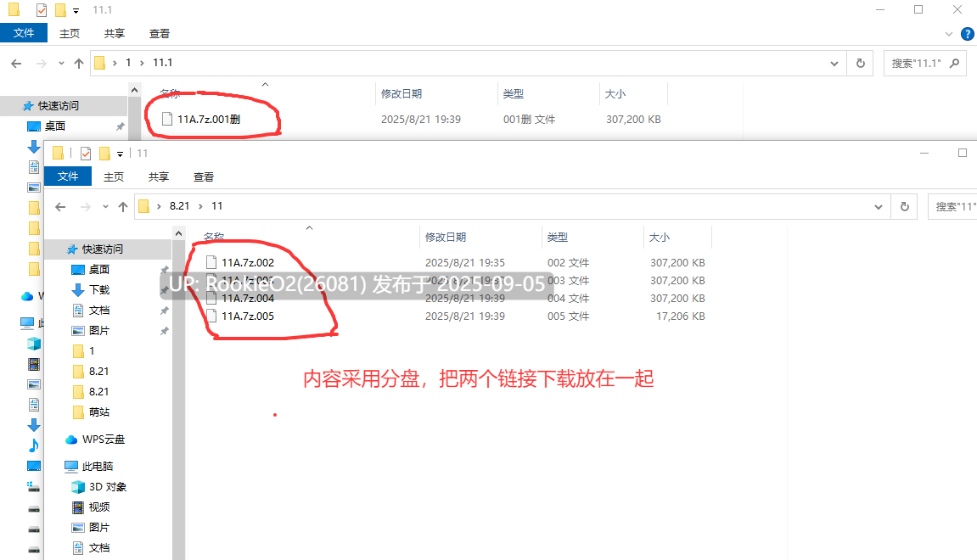Sort by 大小 column in the 11.1 window

point(615,94)
